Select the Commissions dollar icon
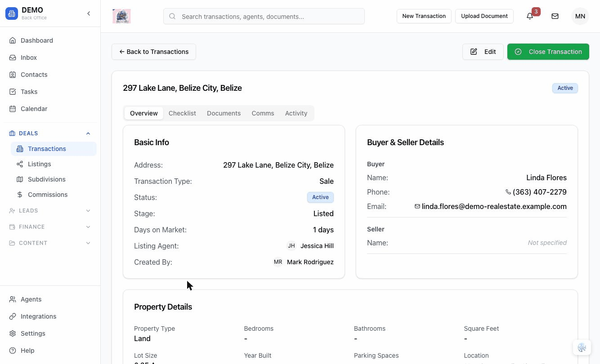The image size is (600, 364). tap(20, 195)
